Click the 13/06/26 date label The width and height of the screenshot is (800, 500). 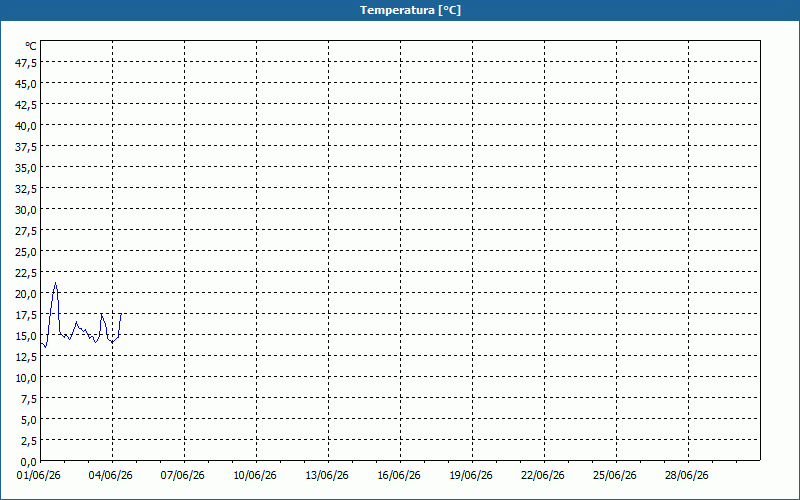pyautogui.click(x=327, y=476)
